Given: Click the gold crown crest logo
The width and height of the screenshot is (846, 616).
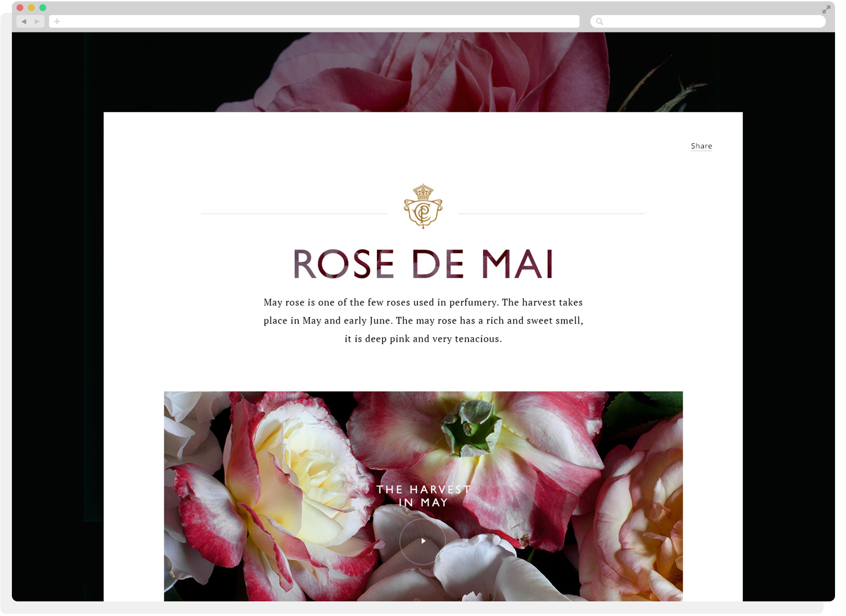Looking at the screenshot, I should click(423, 206).
